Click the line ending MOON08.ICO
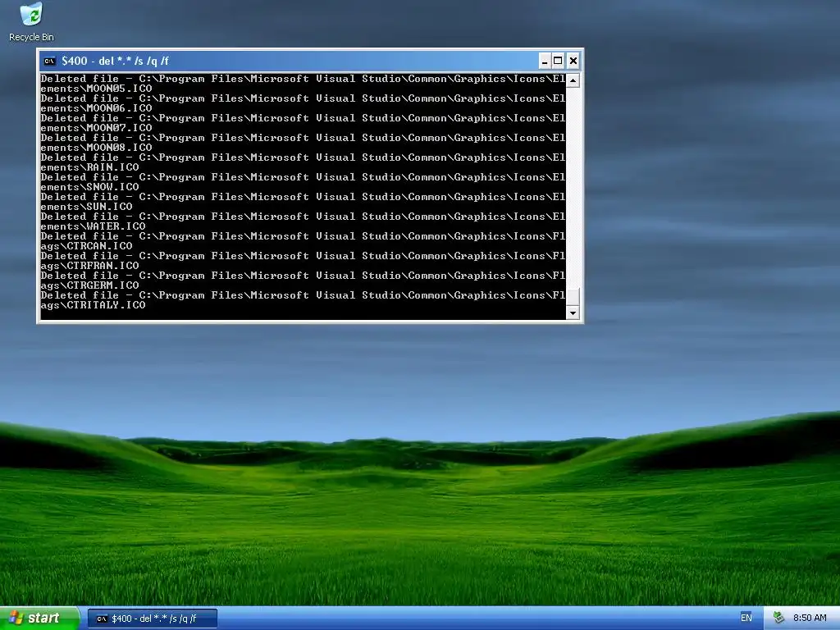This screenshot has height=630, width=840. [x=97, y=148]
